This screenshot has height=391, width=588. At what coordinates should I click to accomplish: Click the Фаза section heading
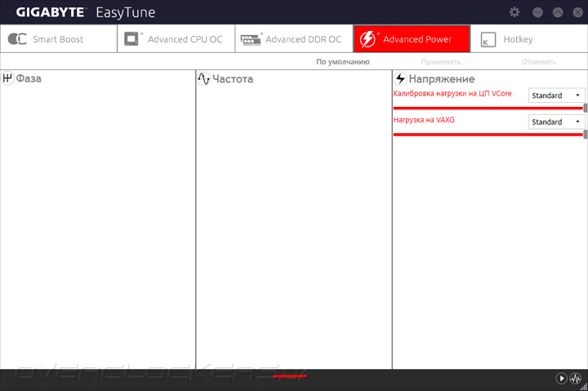coord(29,78)
